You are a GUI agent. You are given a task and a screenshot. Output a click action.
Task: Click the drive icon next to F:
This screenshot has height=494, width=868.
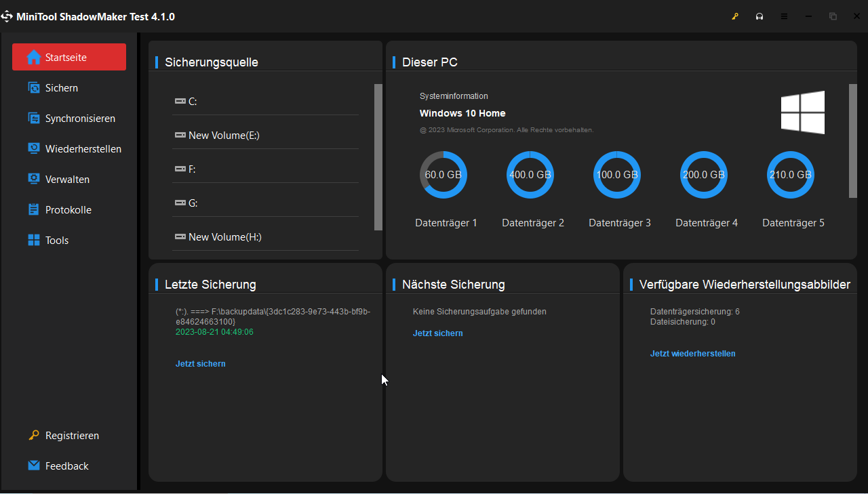click(x=180, y=169)
